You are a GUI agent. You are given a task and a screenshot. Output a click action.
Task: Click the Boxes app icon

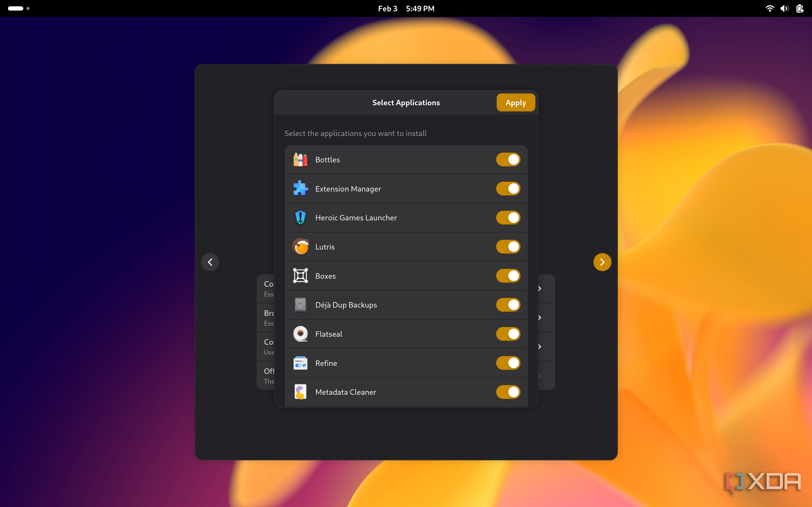coord(300,276)
